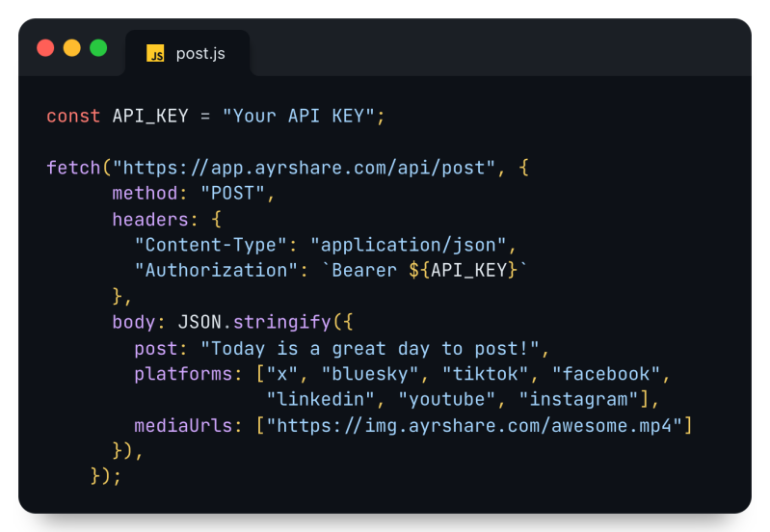Maximize the window using the green button
Viewport: 770px width, 532px height.
98,48
